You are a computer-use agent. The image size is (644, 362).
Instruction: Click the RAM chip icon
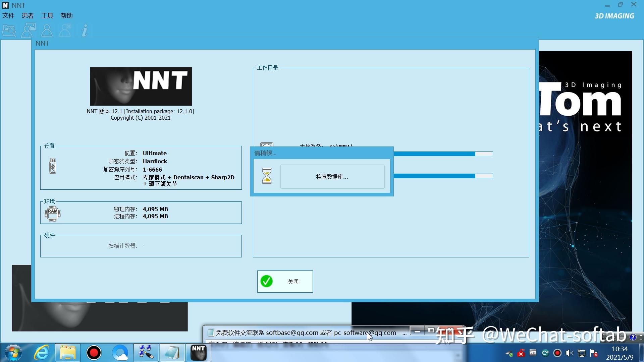pyautogui.click(x=52, y=214)
